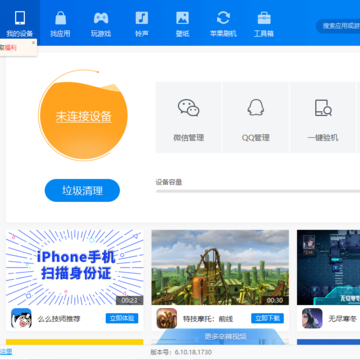This screenshot has height=360, width=360.
Task: Click the 特技摩托：前线 title text
Action: pyautogui.click(x=208, y=319)
